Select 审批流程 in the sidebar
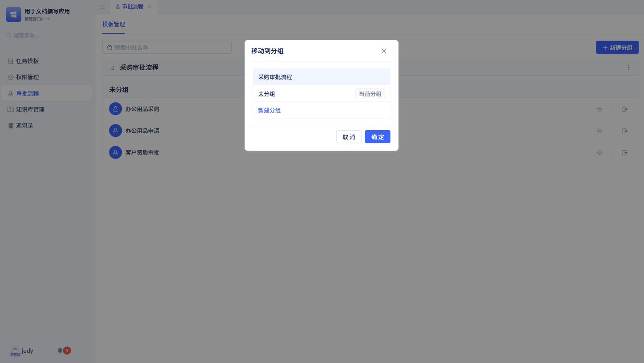This screenshot has height=363, width=644. [x=47, y=93]
